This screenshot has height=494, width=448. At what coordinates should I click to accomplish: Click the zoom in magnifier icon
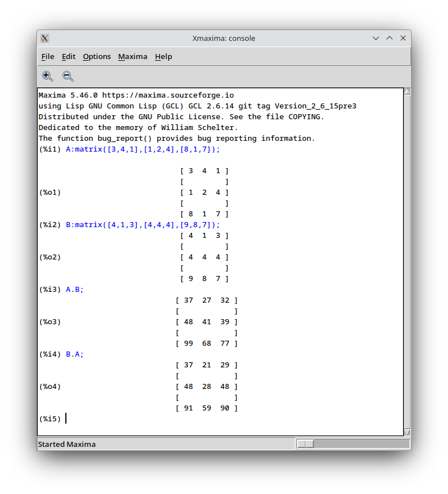pos(48,76)
